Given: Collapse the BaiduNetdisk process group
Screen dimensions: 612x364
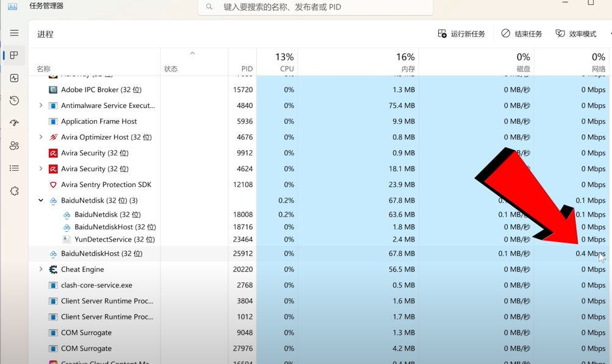Looking at the screenshot, I should pos(40,200).
